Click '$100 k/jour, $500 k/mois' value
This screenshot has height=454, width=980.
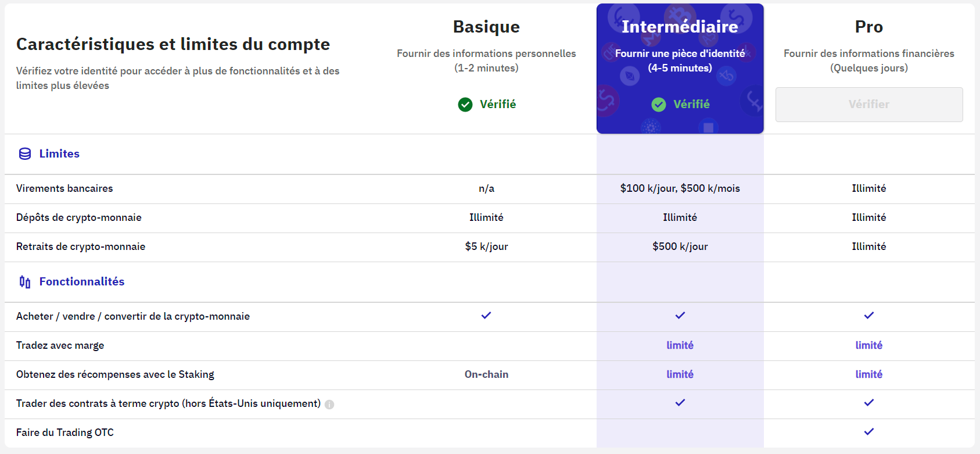pyautogui.click(x=680, y=188)
